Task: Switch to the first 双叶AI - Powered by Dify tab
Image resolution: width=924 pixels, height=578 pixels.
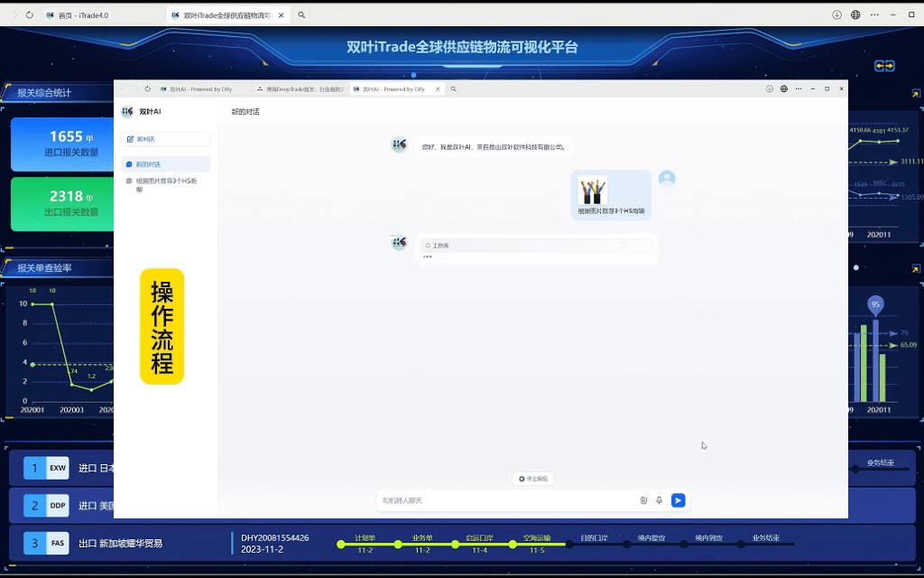Action: (203, 89)
